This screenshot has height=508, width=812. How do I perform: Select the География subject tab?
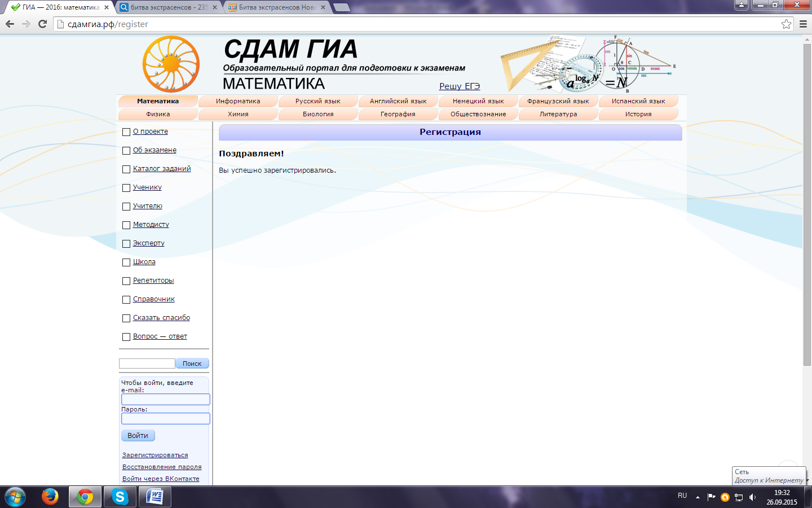click(x=398, y=114)
